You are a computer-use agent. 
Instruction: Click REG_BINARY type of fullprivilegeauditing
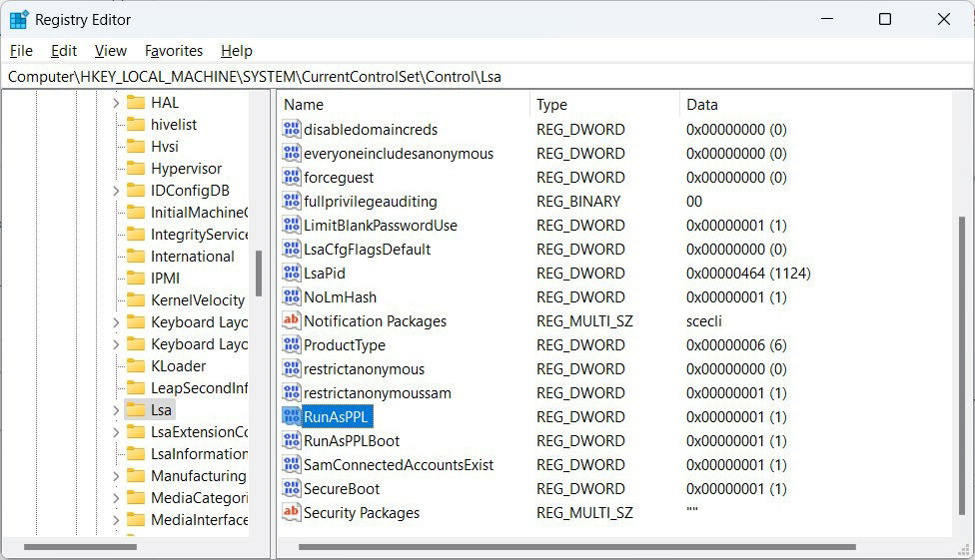tap(578, 202)
